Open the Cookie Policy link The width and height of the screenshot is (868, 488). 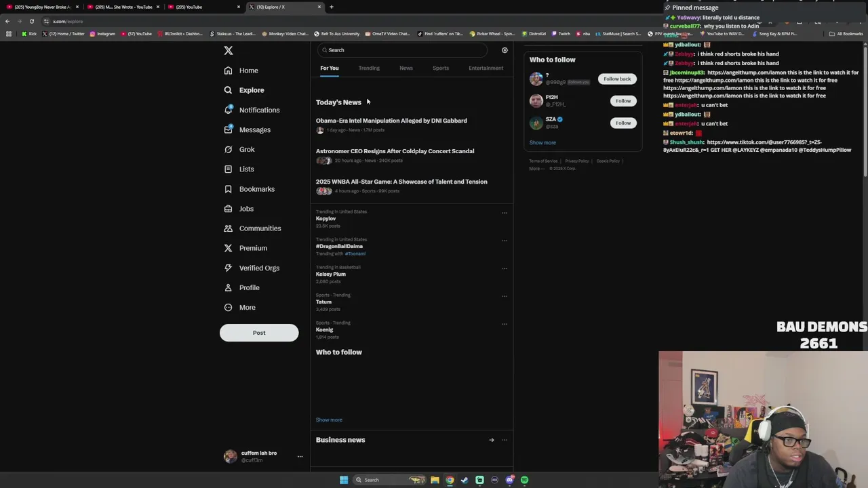[608, 161]
